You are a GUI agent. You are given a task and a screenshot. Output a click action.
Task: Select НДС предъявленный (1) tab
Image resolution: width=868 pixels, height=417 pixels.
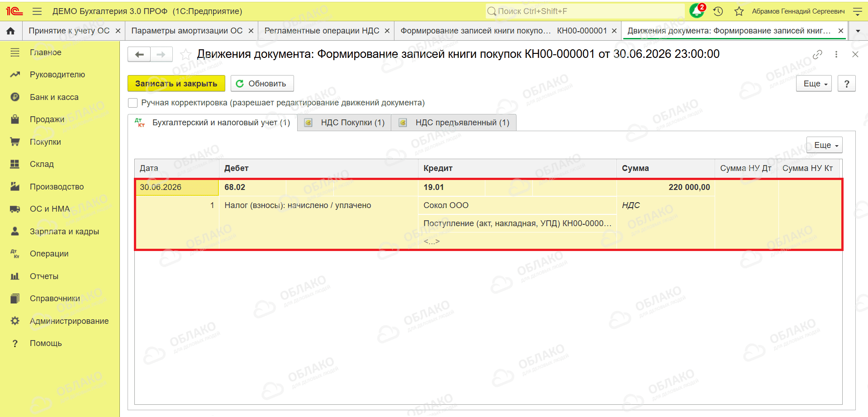point(454,123)
